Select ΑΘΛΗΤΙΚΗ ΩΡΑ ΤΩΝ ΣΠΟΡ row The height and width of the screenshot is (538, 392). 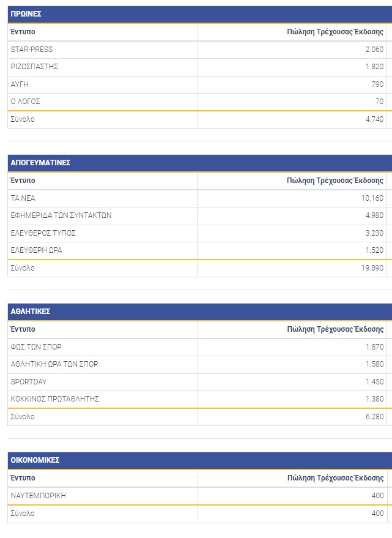[54, 364]
